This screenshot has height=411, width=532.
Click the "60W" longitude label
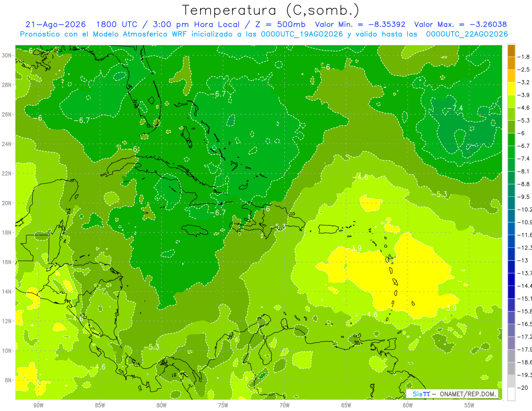[x=408, y=405]
